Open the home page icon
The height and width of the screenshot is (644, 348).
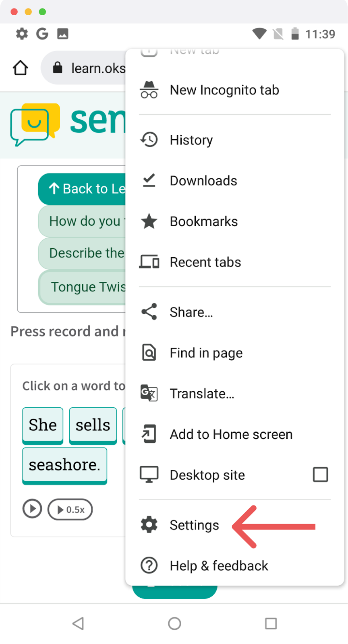21,68
